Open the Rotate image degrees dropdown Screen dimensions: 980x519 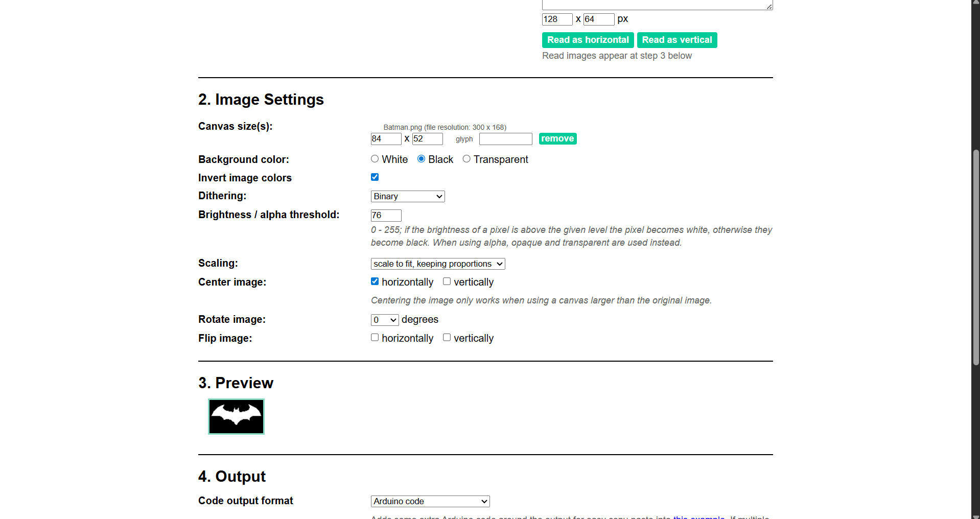[385, 320]
